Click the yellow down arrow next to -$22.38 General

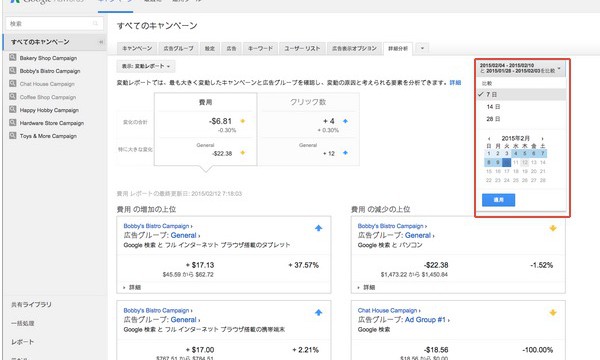click(x=242, y=153)
